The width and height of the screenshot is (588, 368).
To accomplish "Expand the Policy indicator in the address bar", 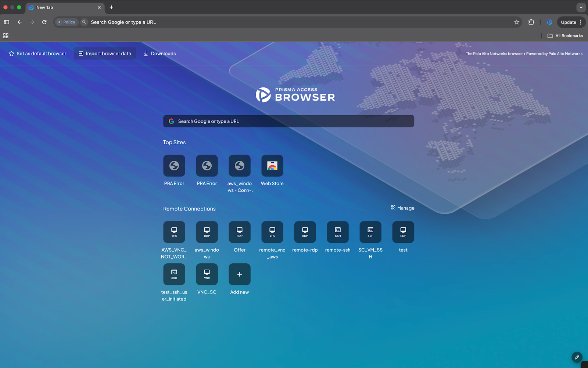I will tap(66, 22).
